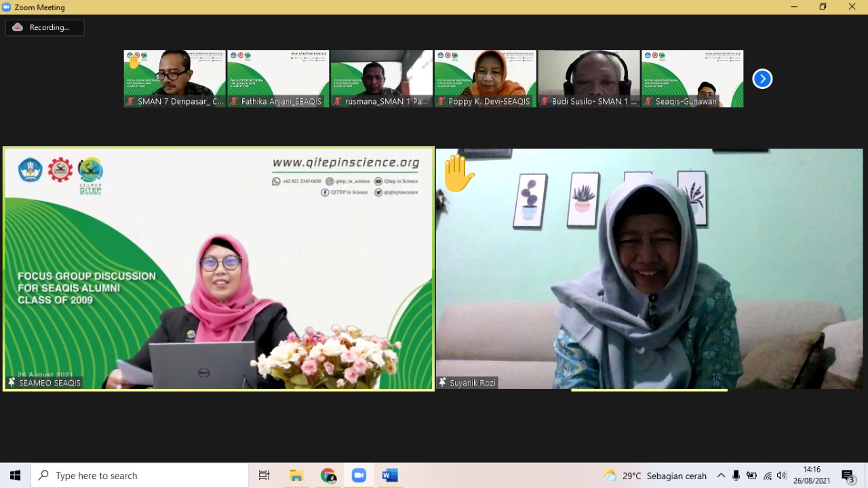Click the Windows search box
Viewport: 868px width, 488px height.
140,476
